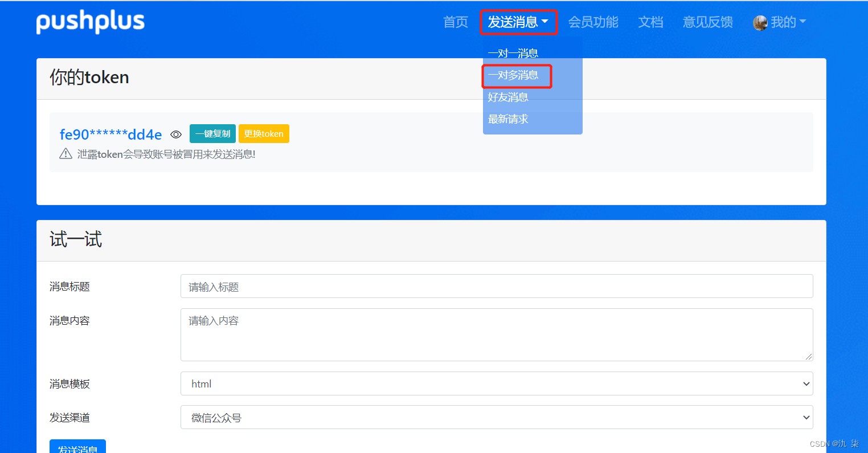
Task: Click the 试一试 heading
Action: click(76, 239)
